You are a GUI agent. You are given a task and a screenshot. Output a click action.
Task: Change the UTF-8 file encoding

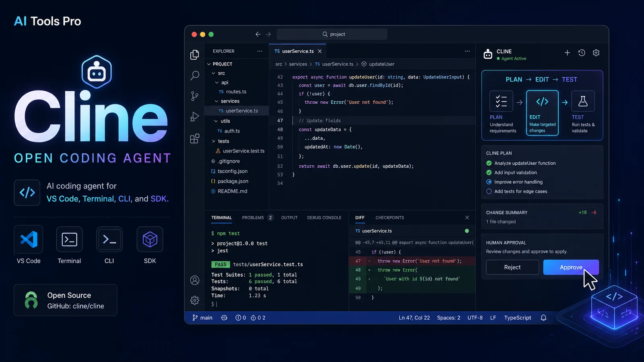click(x=475, y=318)
